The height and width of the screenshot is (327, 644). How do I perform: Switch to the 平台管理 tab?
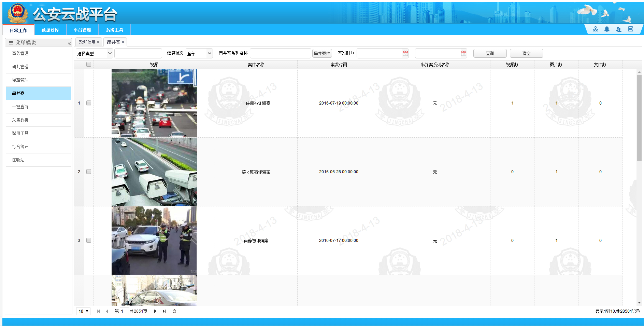point(83,30)
